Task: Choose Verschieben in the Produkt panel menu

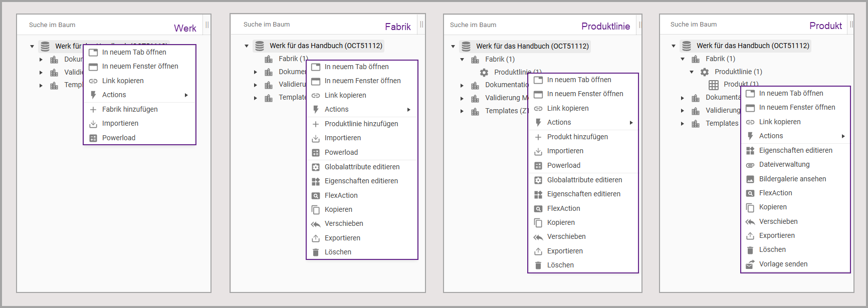Action: (778, 221)
